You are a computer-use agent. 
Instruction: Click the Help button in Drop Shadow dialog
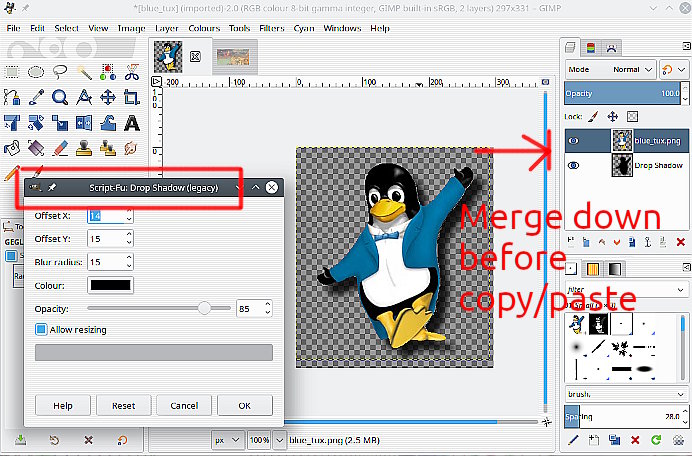pyautogui.click(x=63, y=405)
